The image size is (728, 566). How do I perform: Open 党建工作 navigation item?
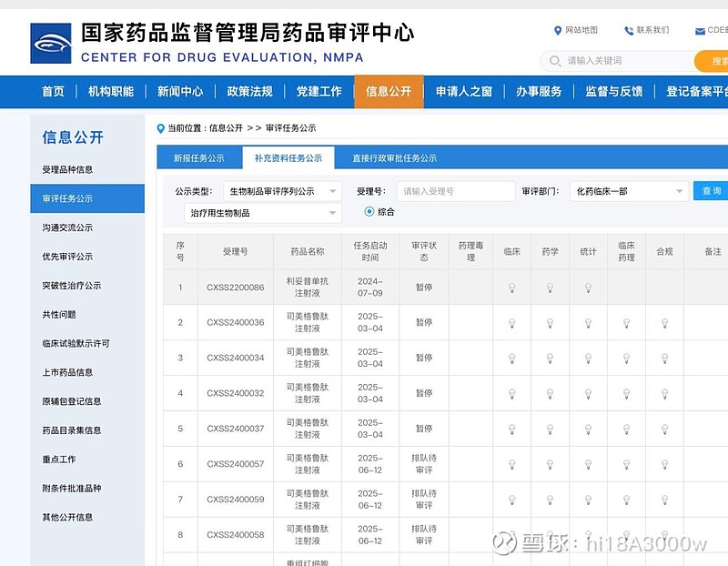pyautogui.click(x=319, y=92)
